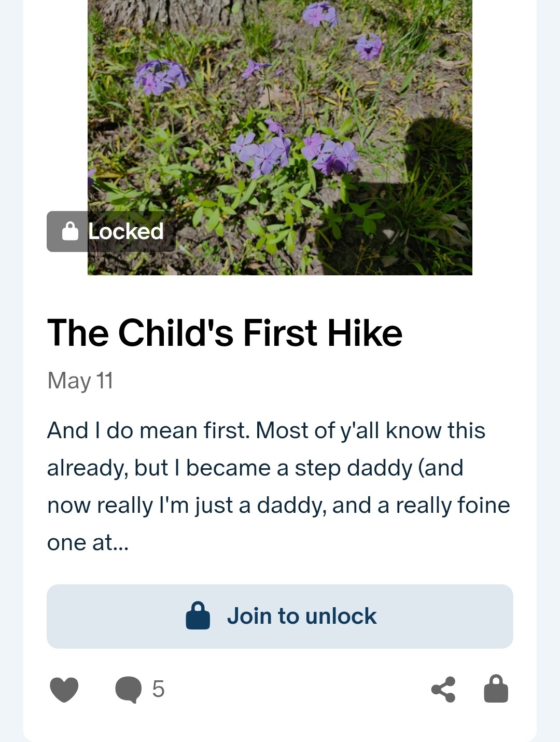Viewport: 560px width, 742px height.
Task: Click the Join to unlock label text
Action: click(302, 616)
